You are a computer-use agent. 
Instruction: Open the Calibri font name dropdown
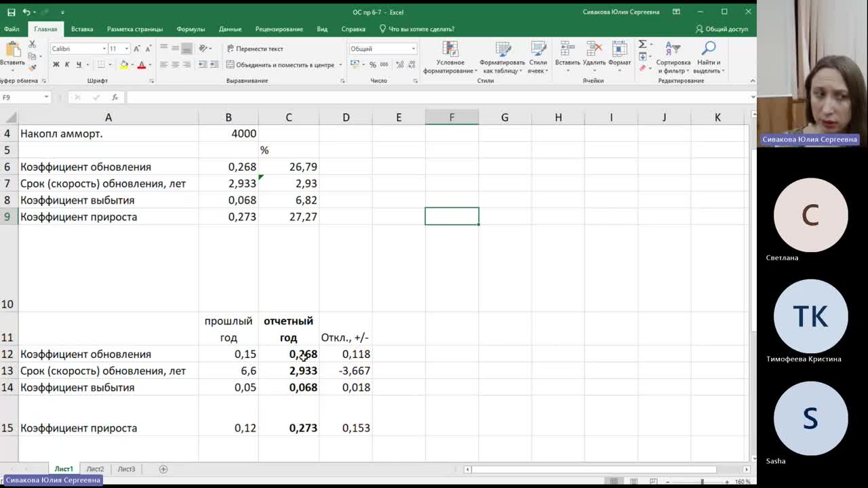pos(104,49)
